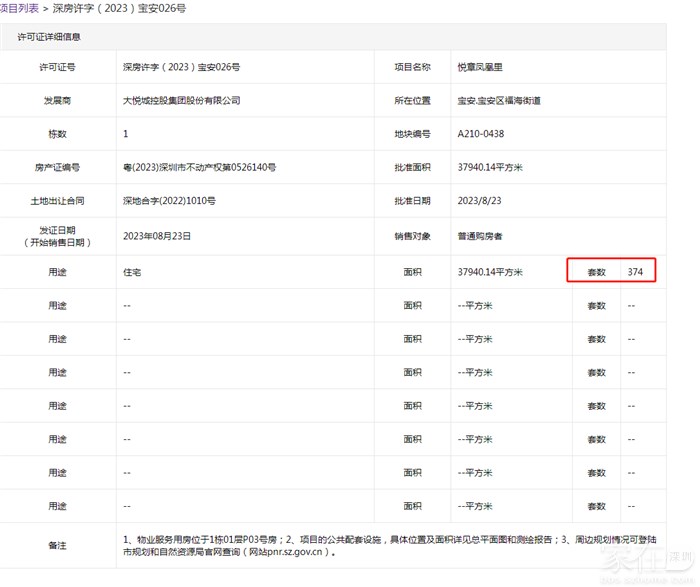
Task: Select the 许可证详细信息 section header
Action: pos(49,37)
